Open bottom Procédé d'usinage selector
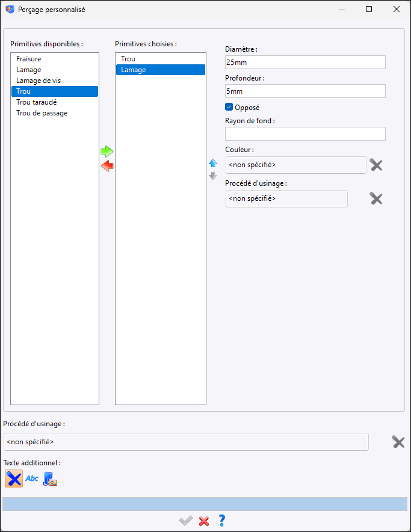This screenshot has height=532, width=411. tap(186, 442)
